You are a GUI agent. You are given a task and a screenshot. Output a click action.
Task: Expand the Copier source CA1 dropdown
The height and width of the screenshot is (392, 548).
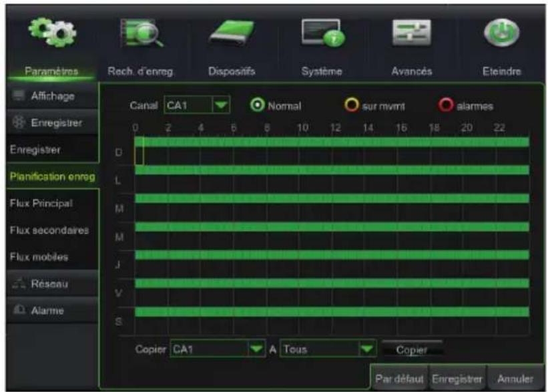(x=218, y=349)
